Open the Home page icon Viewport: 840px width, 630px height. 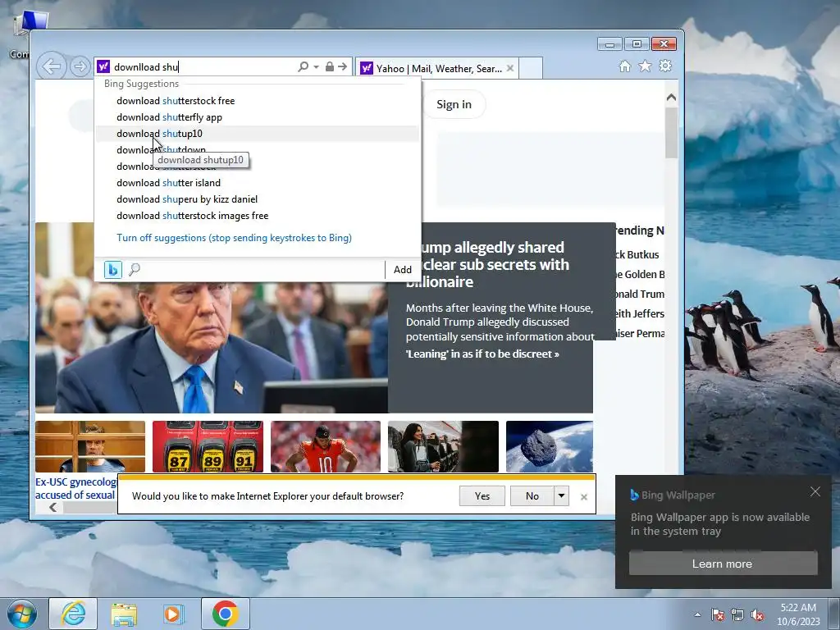(624, 66)
